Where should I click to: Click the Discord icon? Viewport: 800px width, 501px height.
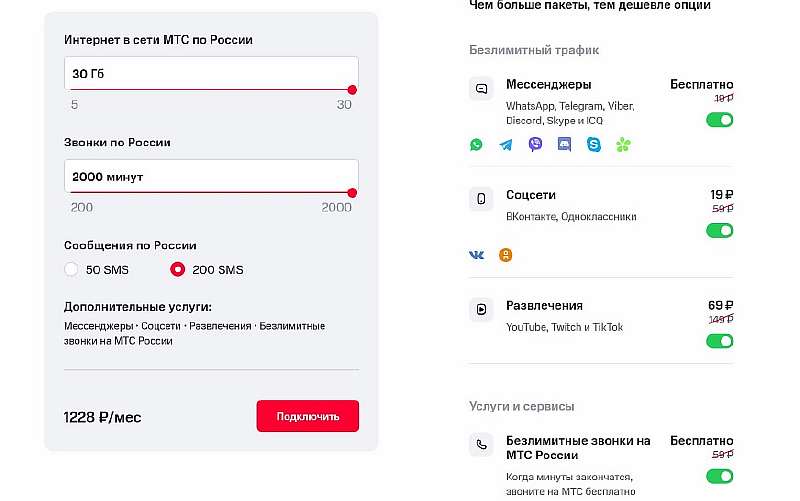(x=564, y=144)
